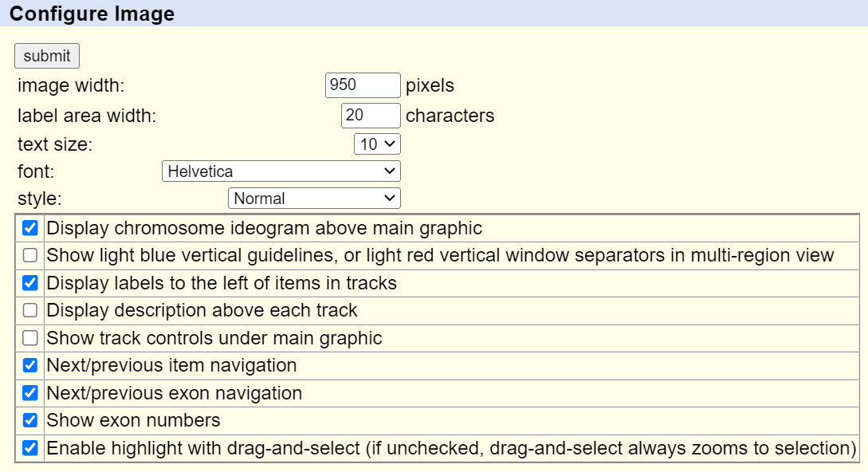The width and height of the screenshot is (868, 472).
Task: Check Show track controls under main graphic
Action: tap(30, 338)
